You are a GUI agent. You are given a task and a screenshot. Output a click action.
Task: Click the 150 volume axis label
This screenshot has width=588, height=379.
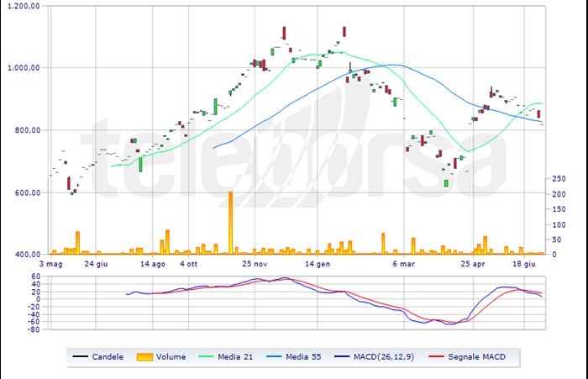[x=559, y=209]
